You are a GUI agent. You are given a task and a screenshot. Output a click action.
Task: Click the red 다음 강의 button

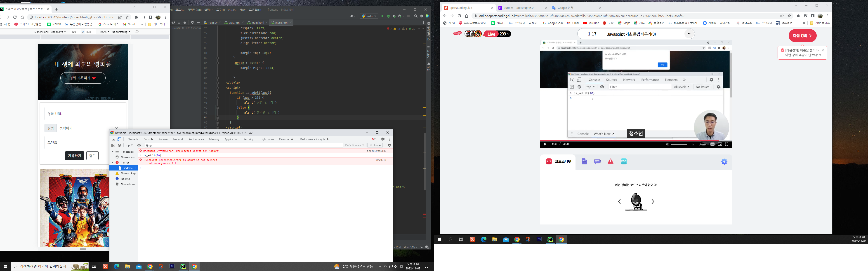coord(802,36)
